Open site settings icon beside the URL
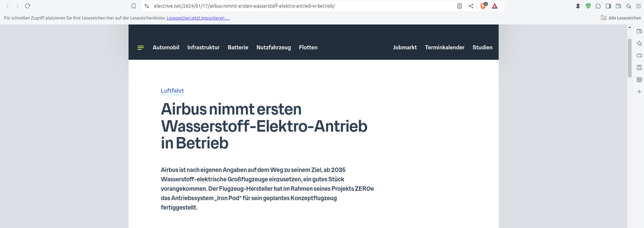The width and height of the screenshot is (644, 228). coord(147,6)
